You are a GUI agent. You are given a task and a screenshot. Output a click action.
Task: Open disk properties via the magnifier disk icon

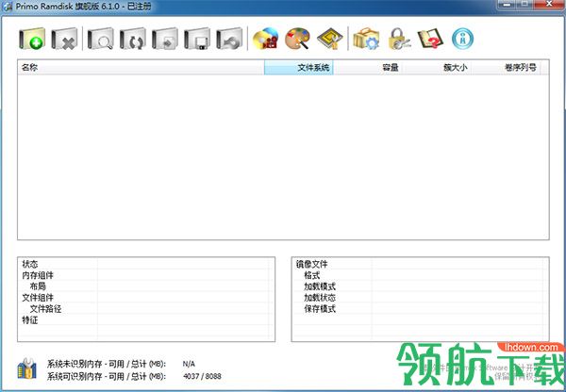coord(100,39)
